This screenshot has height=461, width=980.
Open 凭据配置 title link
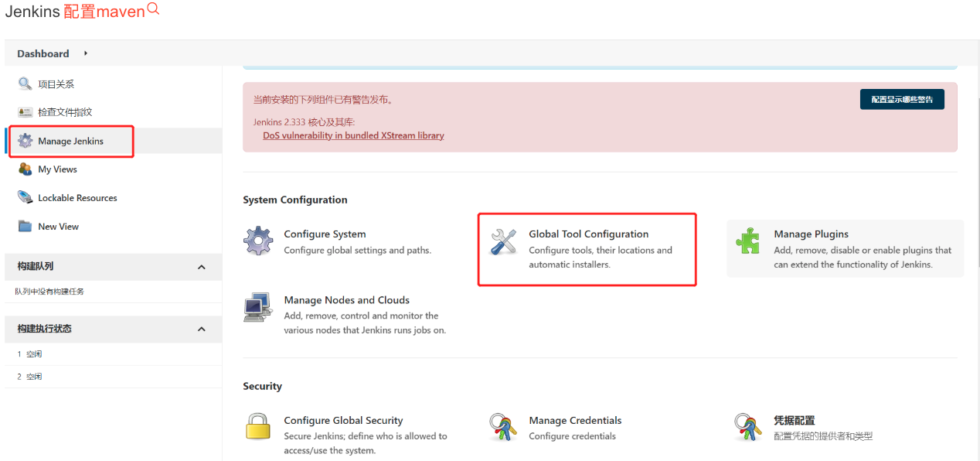click(795, 420)
